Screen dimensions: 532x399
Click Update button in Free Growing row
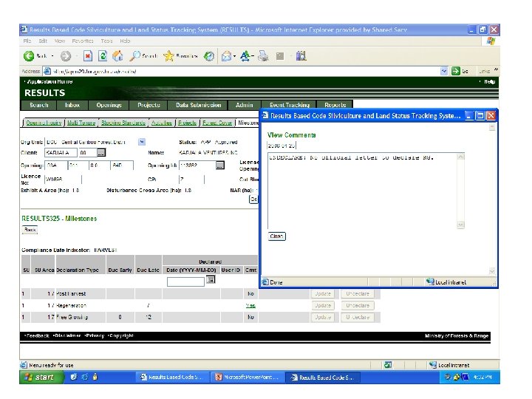point(323,317)
